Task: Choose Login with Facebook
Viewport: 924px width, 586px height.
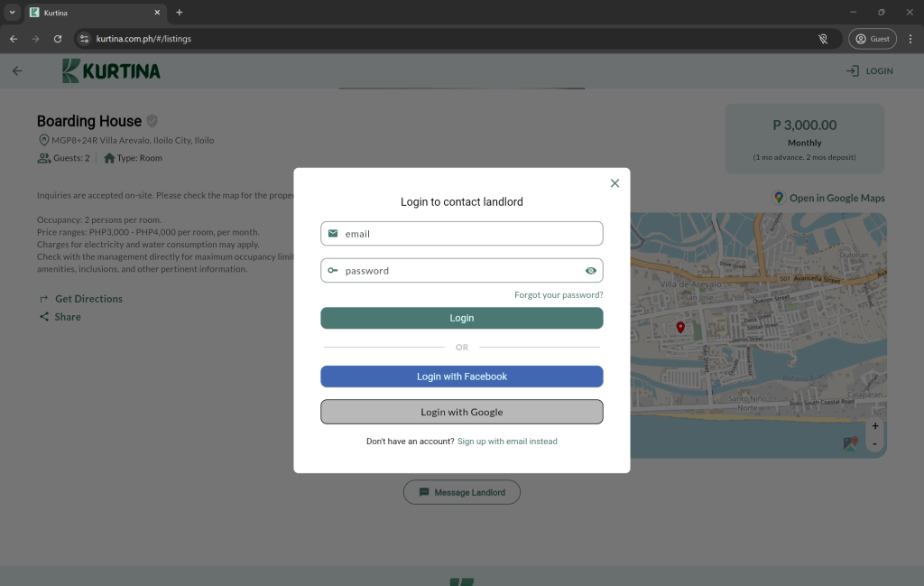Action: (462, 377)
